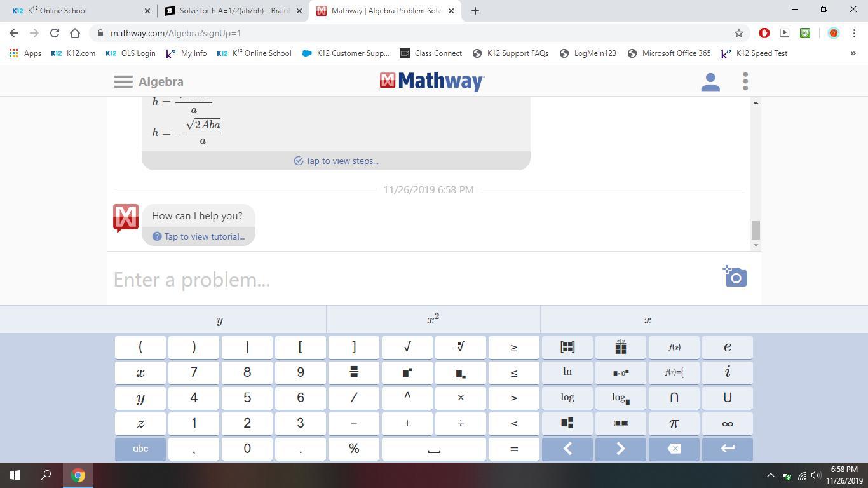Click the percent sign key
Image resolution: width=868 pixels, height=488 pixels.
coord(354,449)
